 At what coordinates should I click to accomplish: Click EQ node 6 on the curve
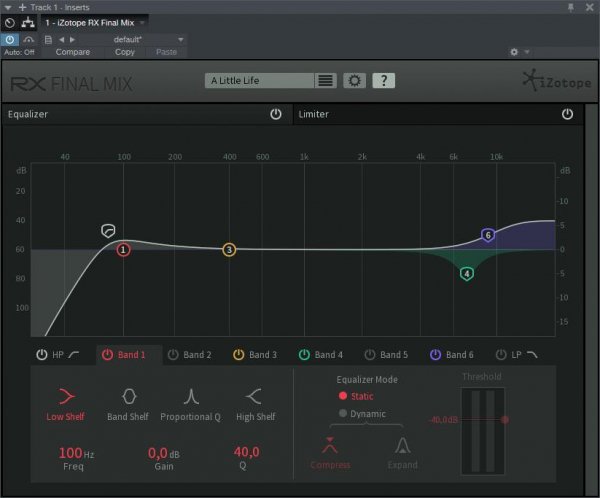tap(488, 235)
